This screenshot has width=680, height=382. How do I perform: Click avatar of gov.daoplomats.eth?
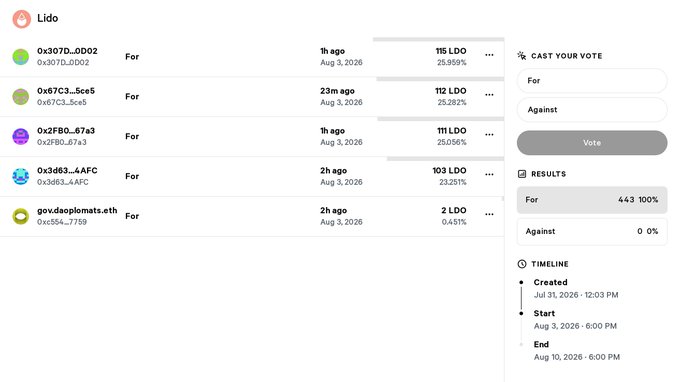20,216
